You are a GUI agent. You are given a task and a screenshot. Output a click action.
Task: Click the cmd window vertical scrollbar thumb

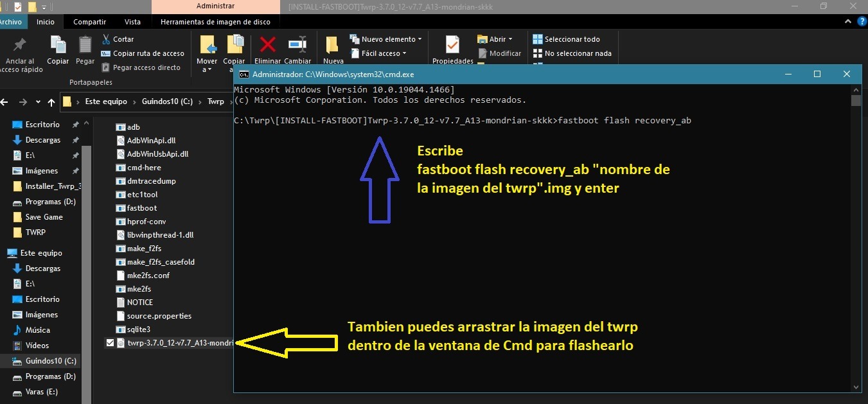tap(856, 101)
